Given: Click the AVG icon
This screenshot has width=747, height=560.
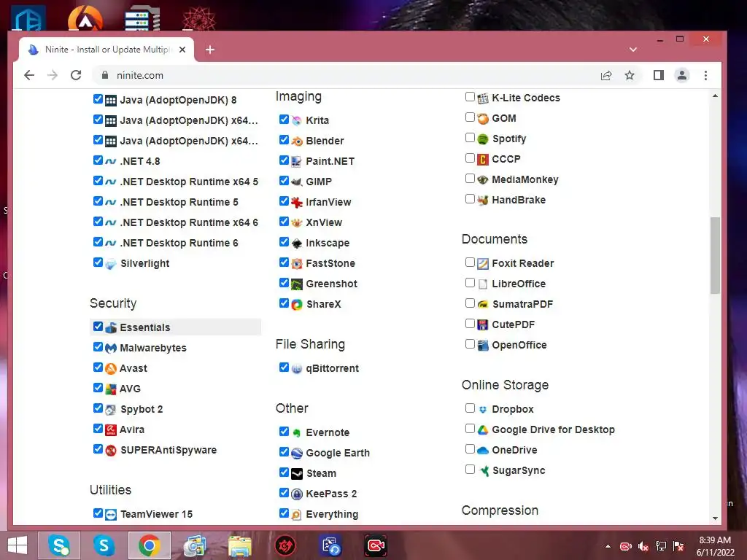Looking at the screenshot, I should click(111, 389).
